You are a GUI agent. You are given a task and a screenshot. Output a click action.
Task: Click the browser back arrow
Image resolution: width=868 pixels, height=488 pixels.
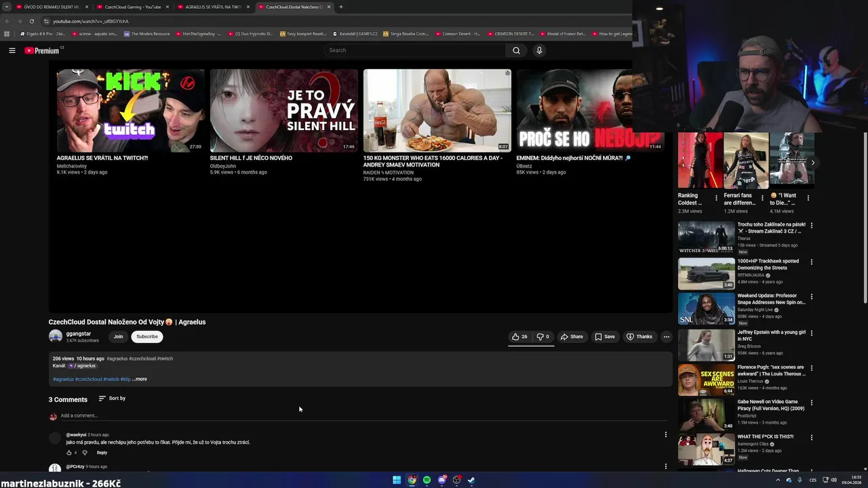[7, 21]
